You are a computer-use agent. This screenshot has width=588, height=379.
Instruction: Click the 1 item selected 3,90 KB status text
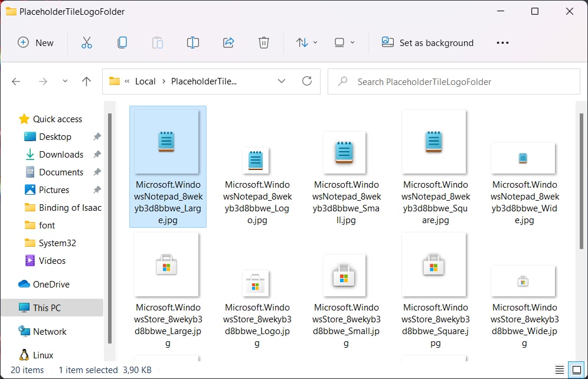coord(105,370)
